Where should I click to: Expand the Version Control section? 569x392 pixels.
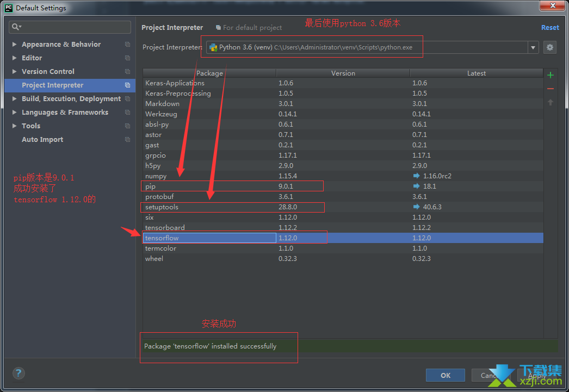pyautogui.click(x=14, y=71)
